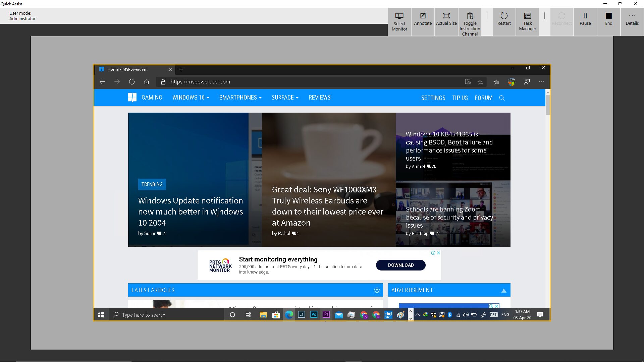
Task: Click the feedback icon in Edge toolbar
Action: (x=527, y=82)
